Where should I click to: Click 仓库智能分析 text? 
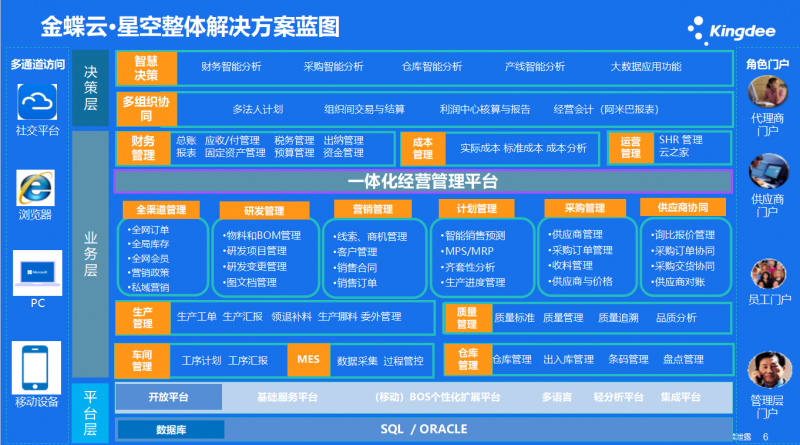(x=432, y=67)
